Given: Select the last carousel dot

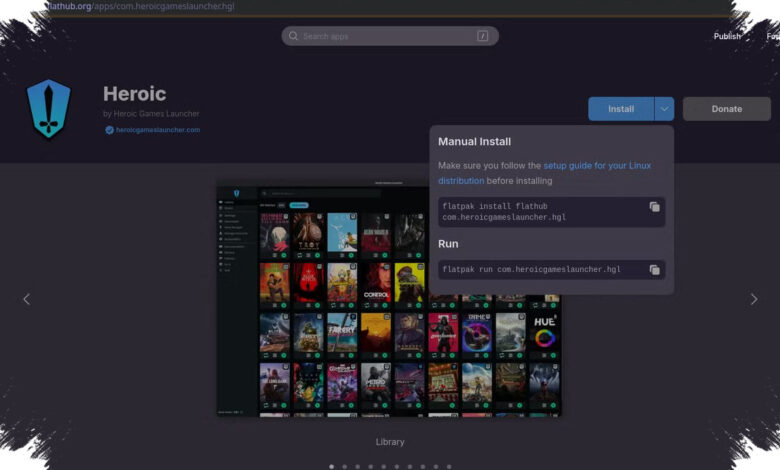Looking at the screenshot, I should 449,467.
